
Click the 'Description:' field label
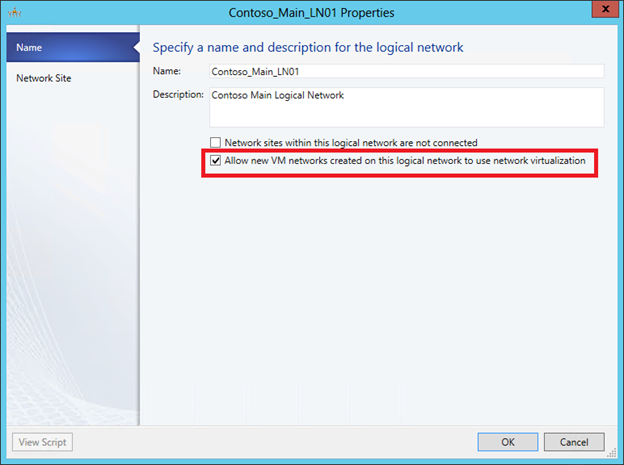point(178,95)
